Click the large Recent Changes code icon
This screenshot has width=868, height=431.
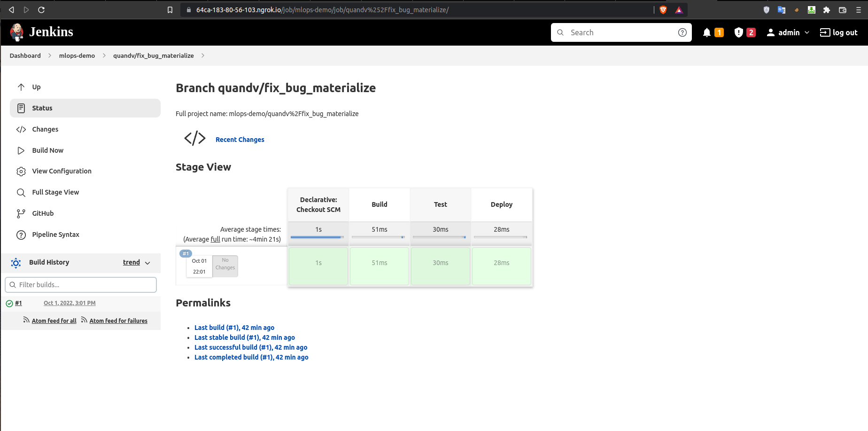tap(195, 138)
